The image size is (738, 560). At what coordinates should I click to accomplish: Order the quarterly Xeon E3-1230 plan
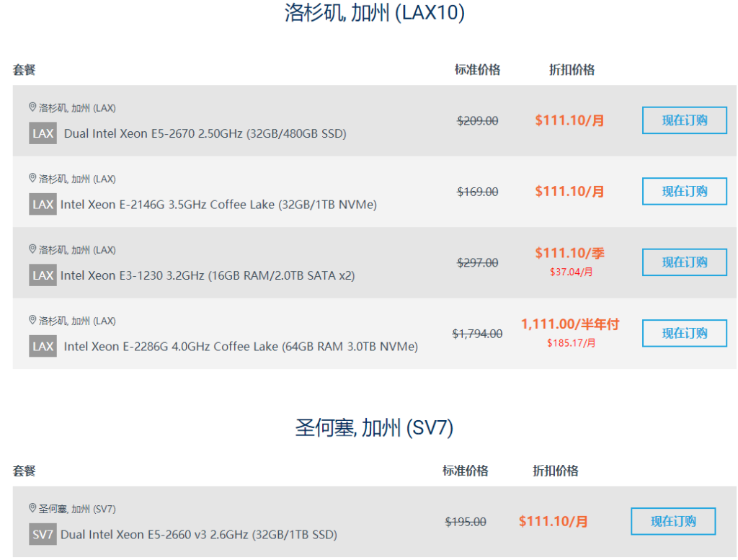point(684,262)
